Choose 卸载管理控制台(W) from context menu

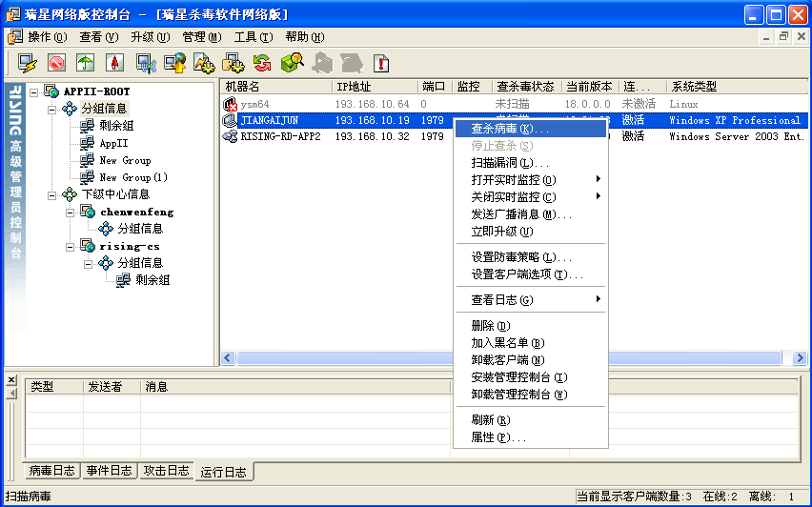point(531,395)
